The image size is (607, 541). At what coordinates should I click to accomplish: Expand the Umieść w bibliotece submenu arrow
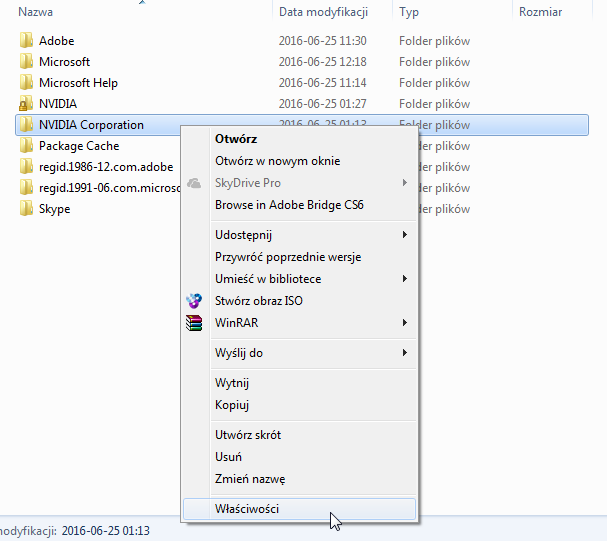[405, 278]
